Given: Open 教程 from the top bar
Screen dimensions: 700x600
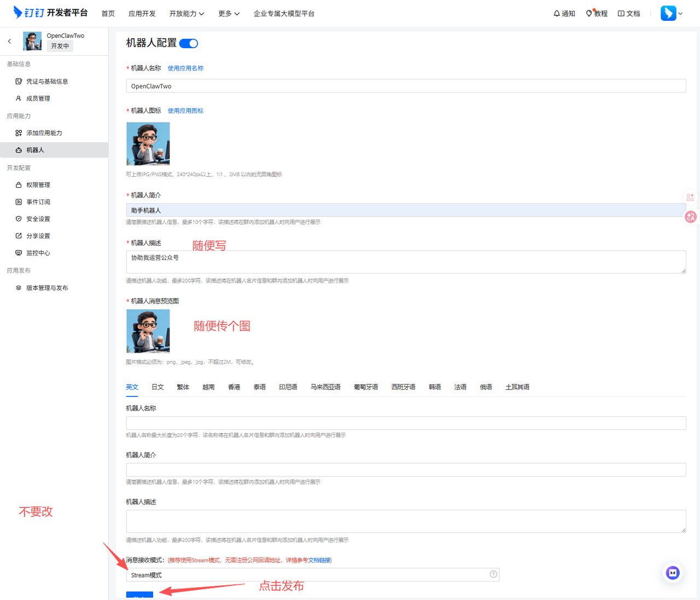Looking at the screenshot, I should click(x=597, y=14).
